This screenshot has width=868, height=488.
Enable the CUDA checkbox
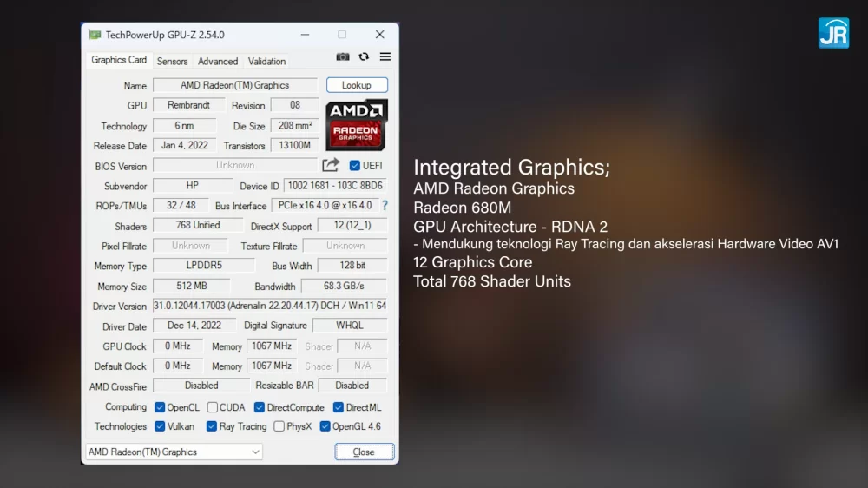[213, 407]
